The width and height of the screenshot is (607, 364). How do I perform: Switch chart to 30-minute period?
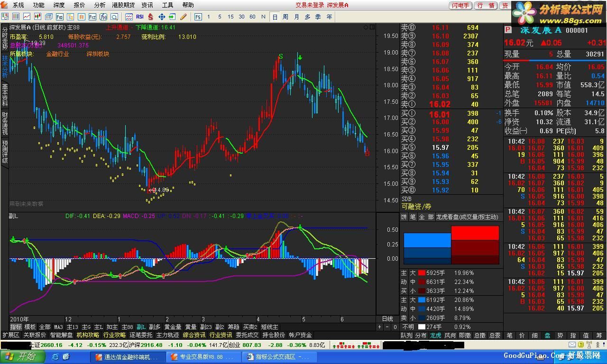pos(241,17)
